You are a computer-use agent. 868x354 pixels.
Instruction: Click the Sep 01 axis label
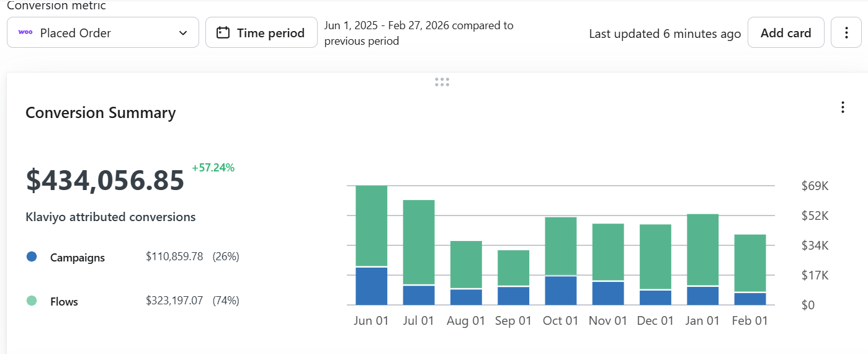[514, 321]
